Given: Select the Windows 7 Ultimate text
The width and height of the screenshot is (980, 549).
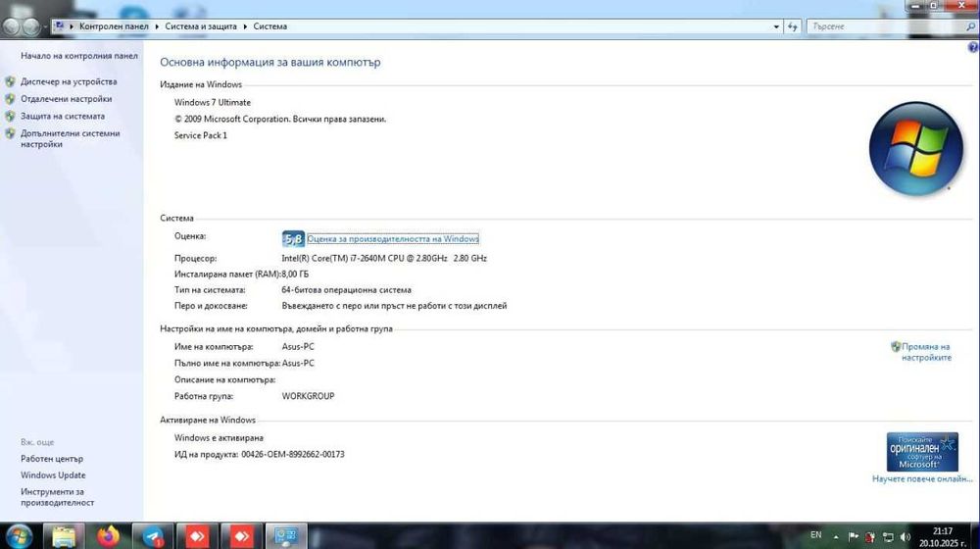Looking at the screenshot, I should point(213,103).
